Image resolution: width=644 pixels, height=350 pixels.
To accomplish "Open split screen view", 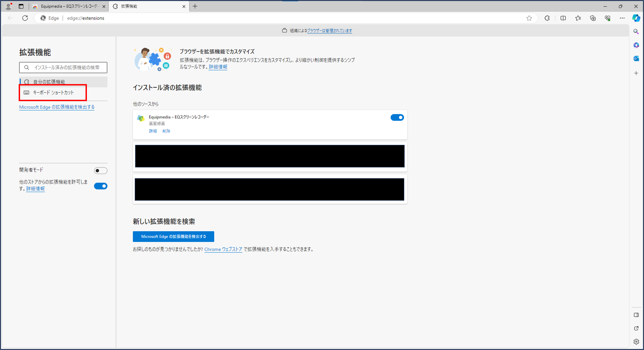I will (x=563, y=18).
